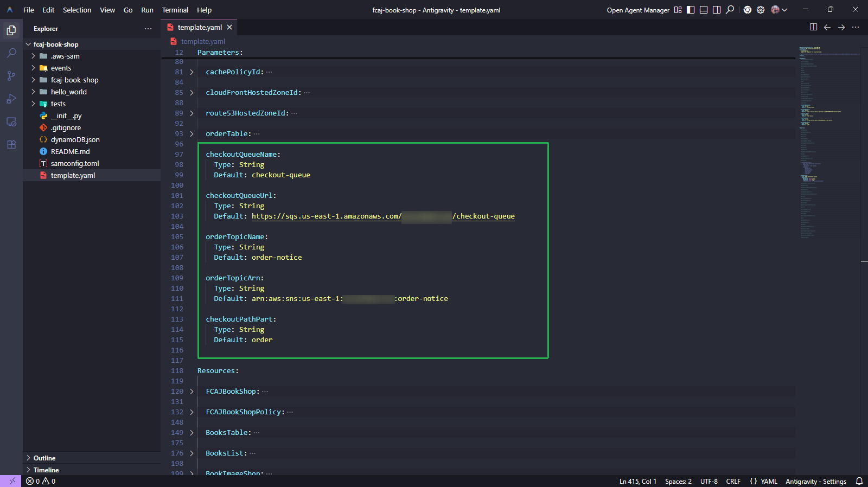Screen dimensions: 868x487
Task: Click the warnings count in status bar
Action: [x=49, y=481]
